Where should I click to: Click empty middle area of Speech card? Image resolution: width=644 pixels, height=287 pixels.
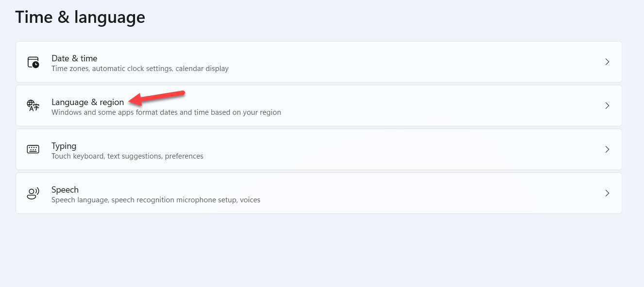coord(389,193)
